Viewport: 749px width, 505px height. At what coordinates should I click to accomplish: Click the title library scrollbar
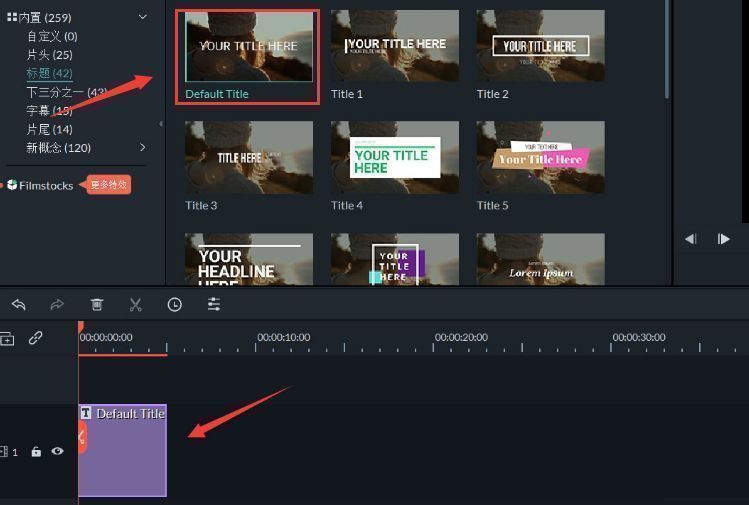coord(667,49)
